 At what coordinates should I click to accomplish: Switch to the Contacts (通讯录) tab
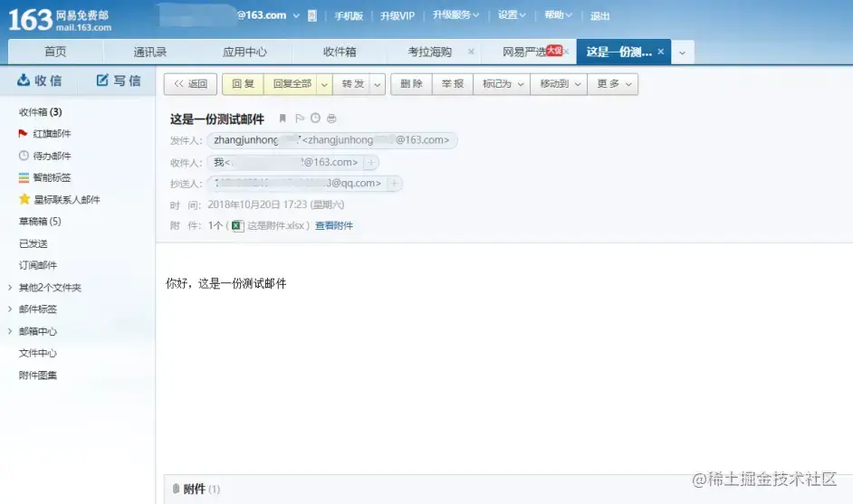(150, 52)
